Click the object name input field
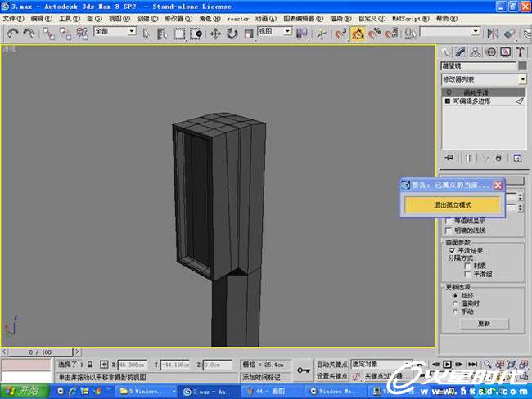 point(479,65)
